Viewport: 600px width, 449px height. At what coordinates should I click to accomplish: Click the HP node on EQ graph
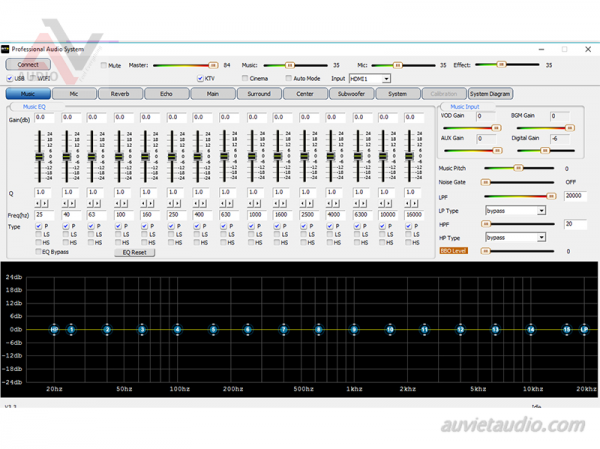coord(55,329)
